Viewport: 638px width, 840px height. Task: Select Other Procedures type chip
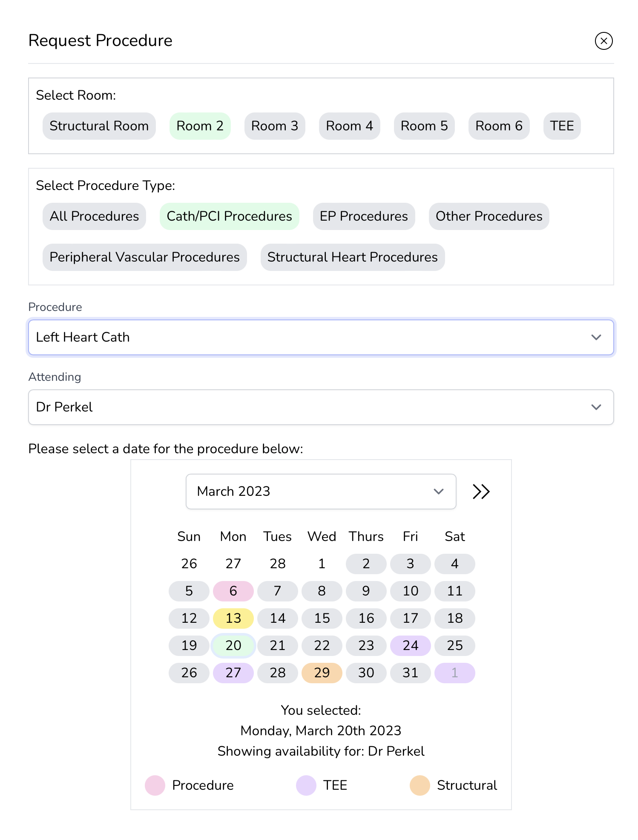tap(489, 216)
